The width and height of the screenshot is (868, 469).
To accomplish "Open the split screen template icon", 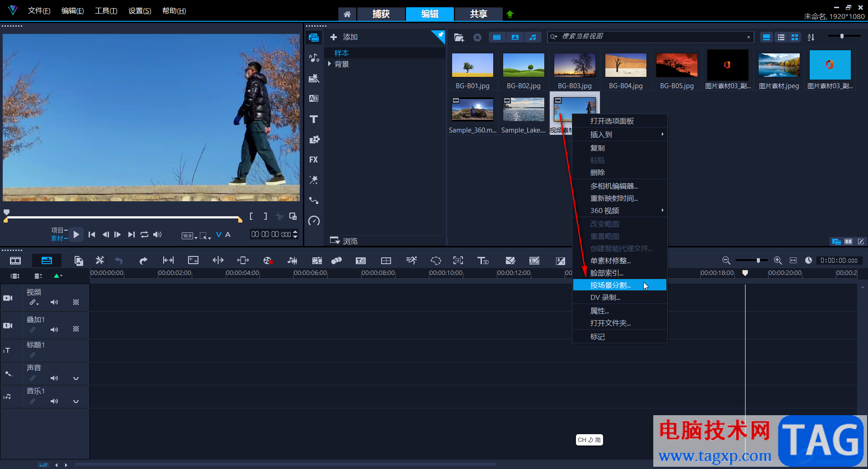I will pos(386,261).
